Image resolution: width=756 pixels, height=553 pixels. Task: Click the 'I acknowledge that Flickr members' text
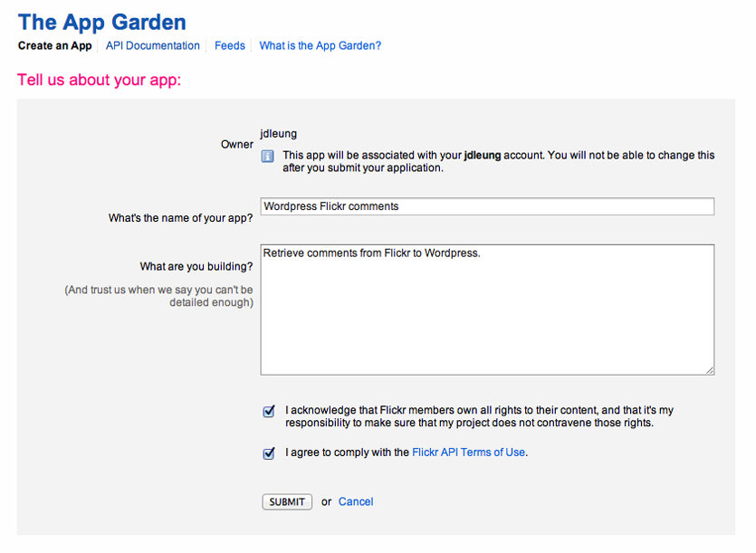point(479,416)
